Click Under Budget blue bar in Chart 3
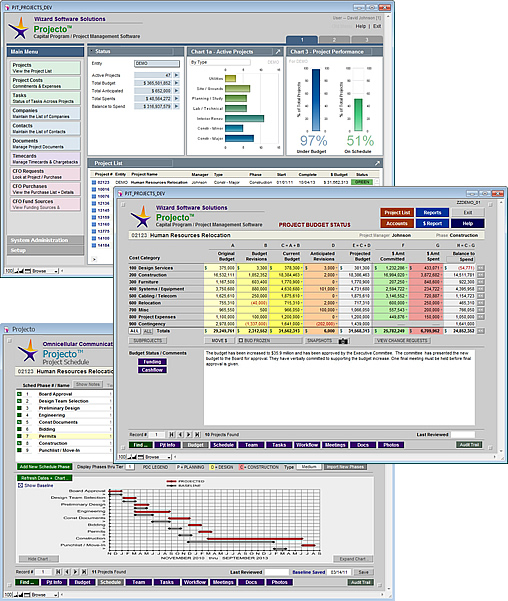508x601 pixels. 316,100
